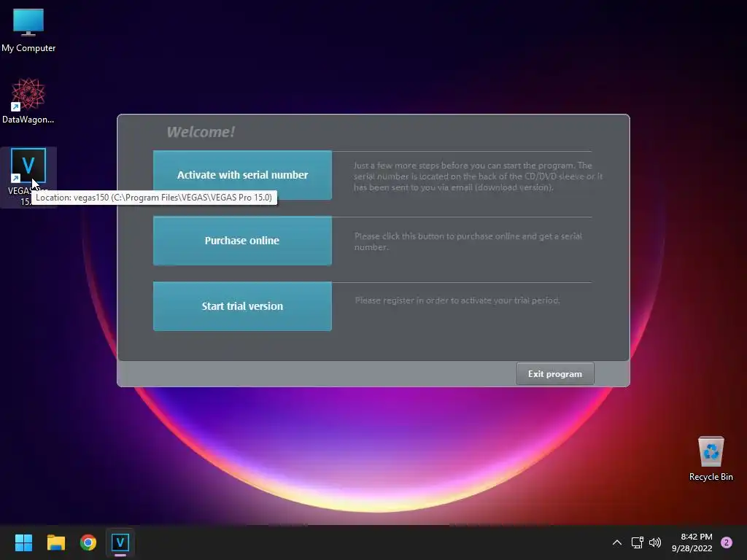Show hidden system tray icons
The width and height of the screenshot is (747, 560).
click(617, 542)
